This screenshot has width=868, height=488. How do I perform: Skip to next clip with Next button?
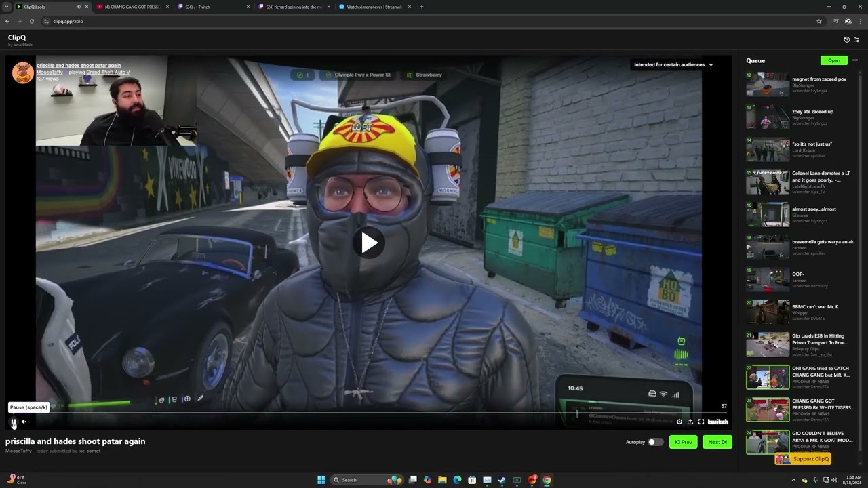click(717, 442)
